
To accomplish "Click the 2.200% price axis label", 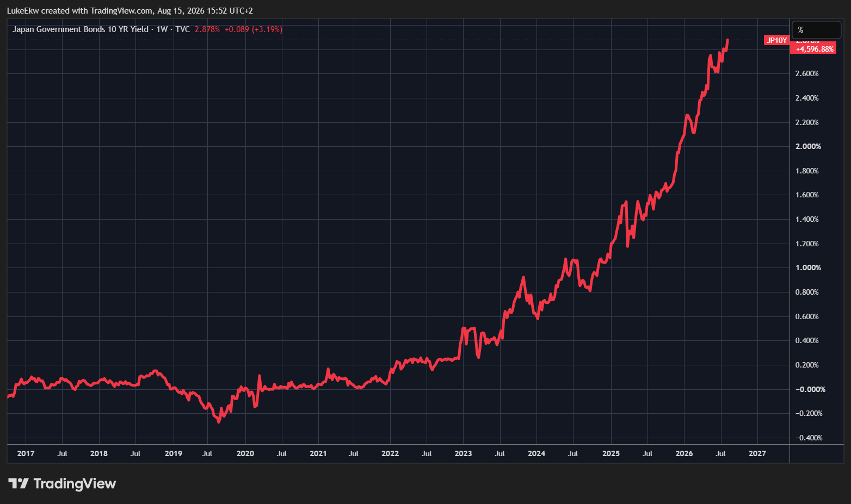I will click(x=807, y=122).
